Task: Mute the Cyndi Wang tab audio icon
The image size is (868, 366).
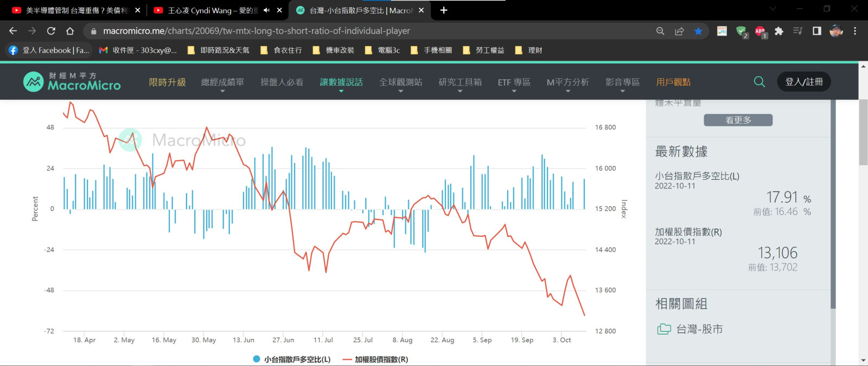Action: pyautogui.click(x=266, y=10)
